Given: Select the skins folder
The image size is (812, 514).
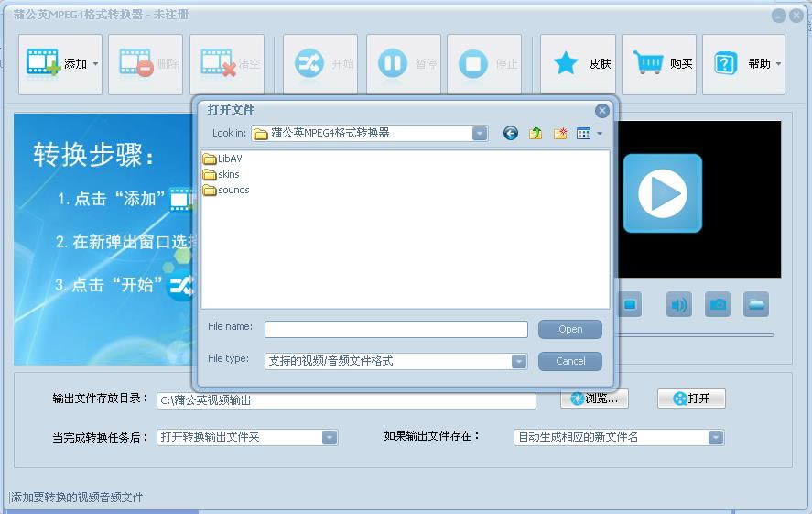Looking at the screenshot, I should (222, 174).
